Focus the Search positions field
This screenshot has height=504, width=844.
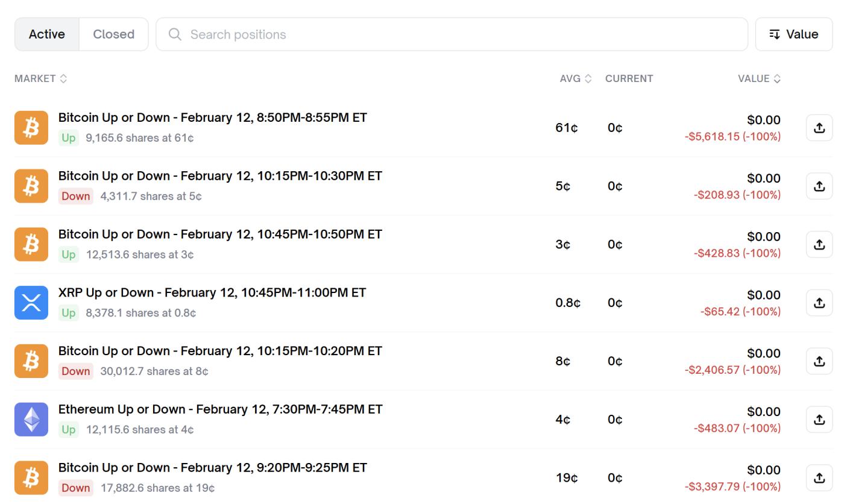point(458,34)
